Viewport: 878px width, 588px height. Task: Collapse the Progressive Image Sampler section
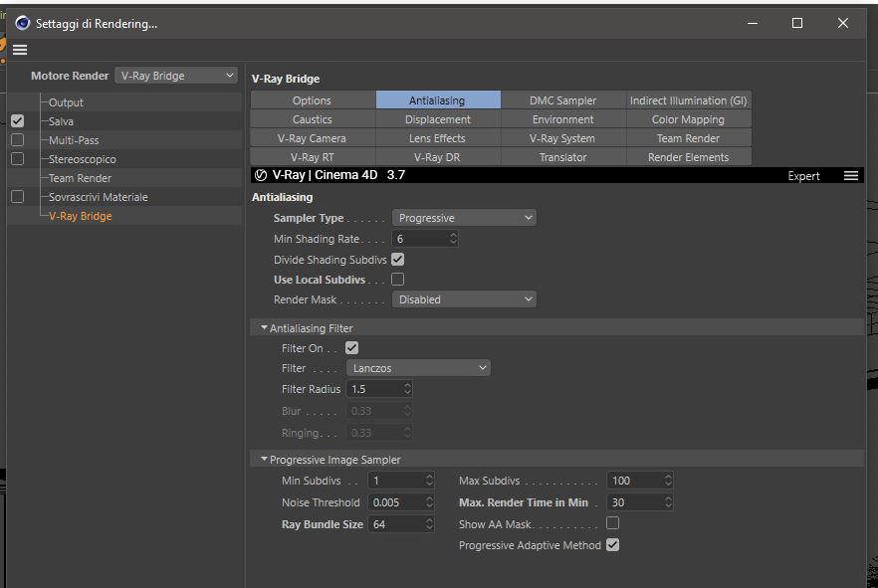coord(264,460)
